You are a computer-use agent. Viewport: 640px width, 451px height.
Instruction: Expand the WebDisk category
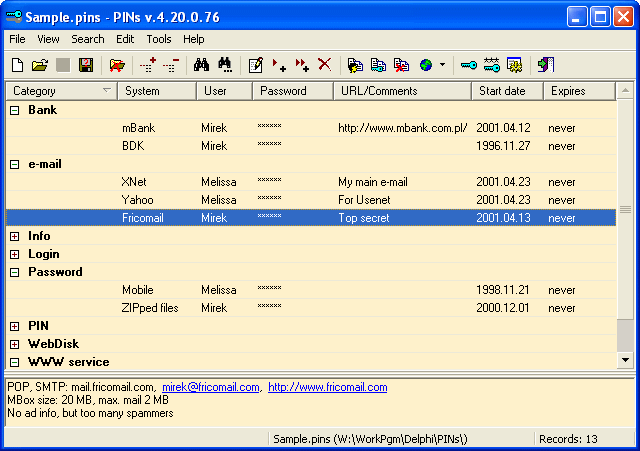(14, 344)
